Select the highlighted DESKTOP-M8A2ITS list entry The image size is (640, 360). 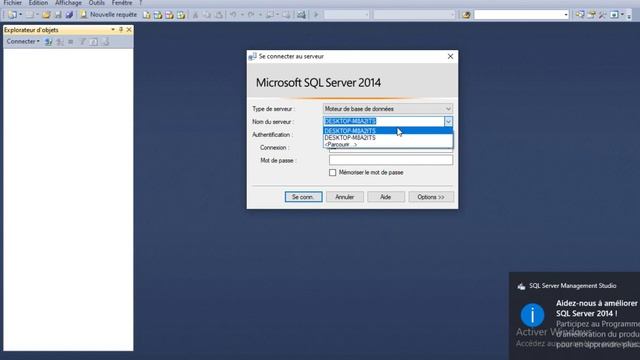(388, 131)
